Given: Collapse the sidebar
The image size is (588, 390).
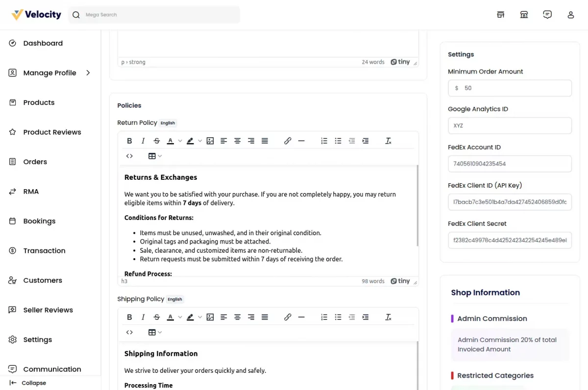Looking at the screenshot, I should (x=28, y=383).
